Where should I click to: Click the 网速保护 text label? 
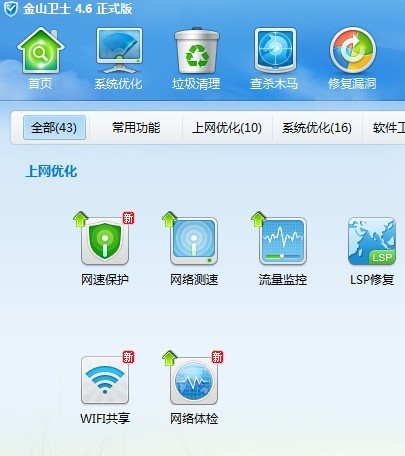pos(105,280)
